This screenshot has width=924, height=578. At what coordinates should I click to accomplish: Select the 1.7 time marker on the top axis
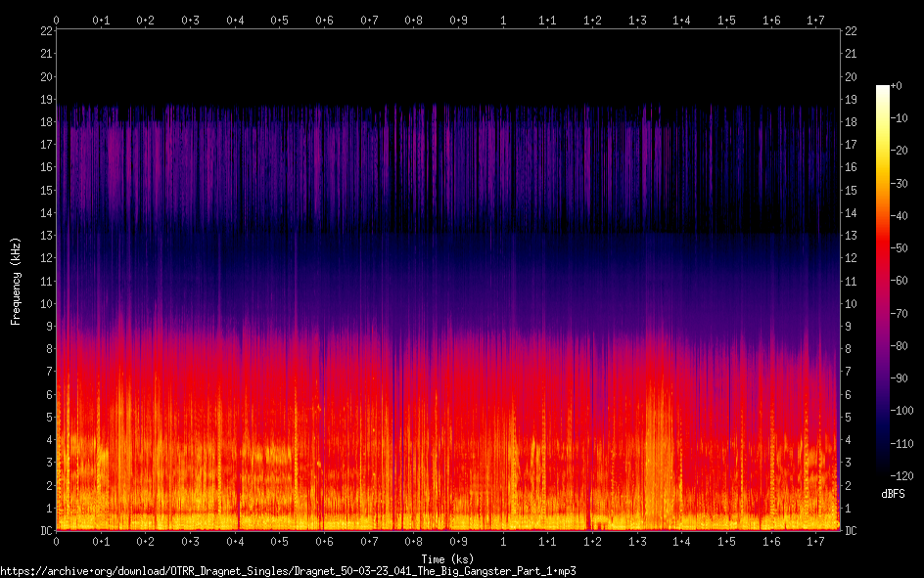(x=815, y=20)
